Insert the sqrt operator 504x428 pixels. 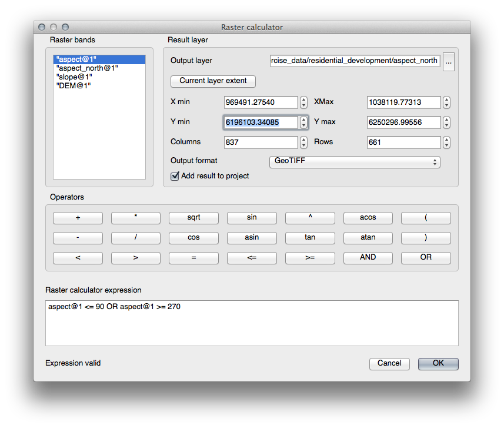tap(193, 217)
